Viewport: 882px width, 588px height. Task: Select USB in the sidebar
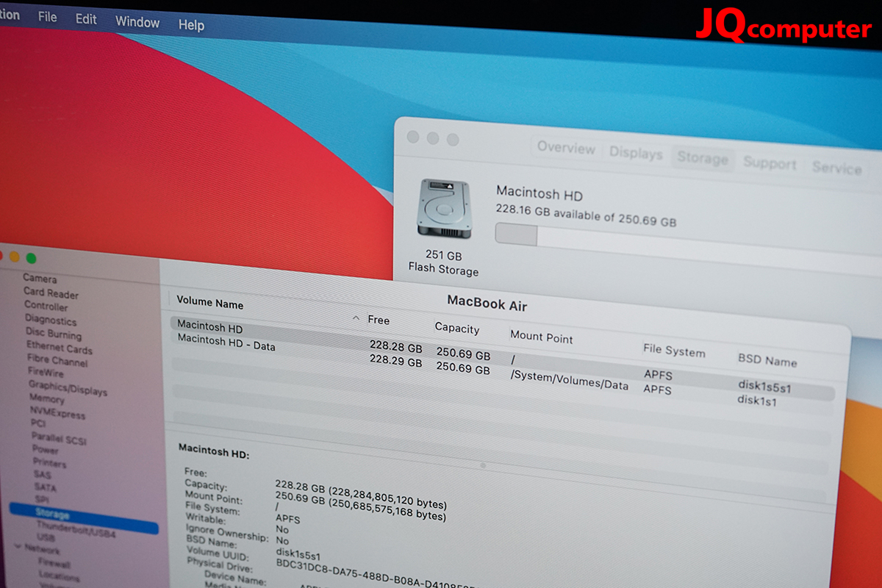tap(46, 539)
